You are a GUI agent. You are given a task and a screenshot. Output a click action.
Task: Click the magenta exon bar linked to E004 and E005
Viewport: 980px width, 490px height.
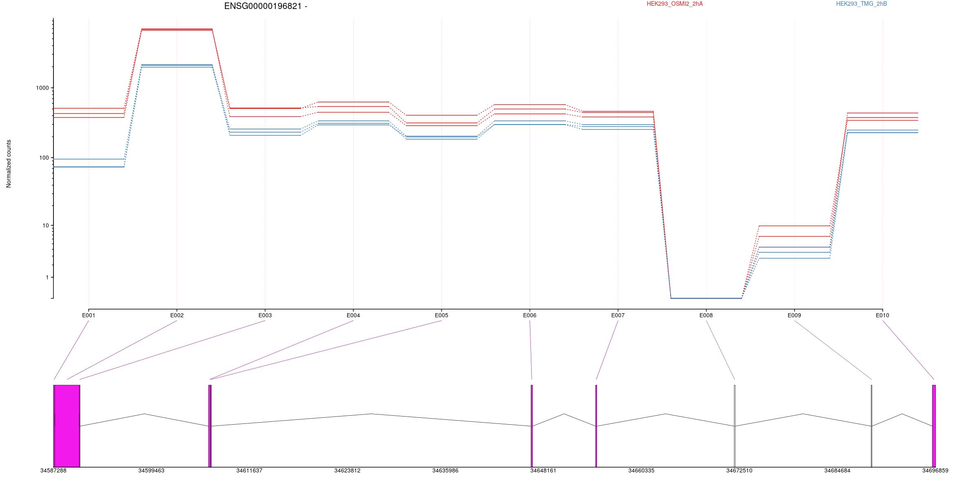click(x=210, y=426)
